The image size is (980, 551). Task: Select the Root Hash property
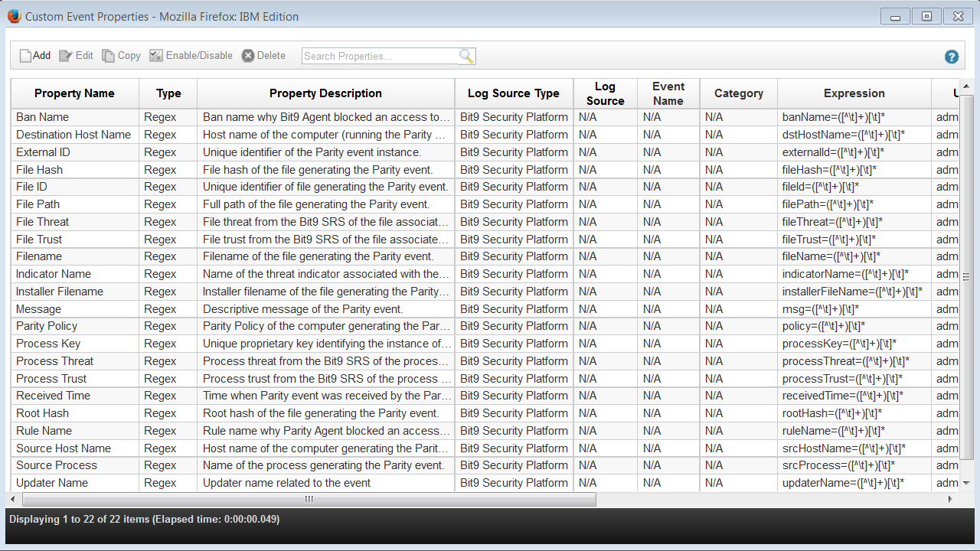coord(42,413)
